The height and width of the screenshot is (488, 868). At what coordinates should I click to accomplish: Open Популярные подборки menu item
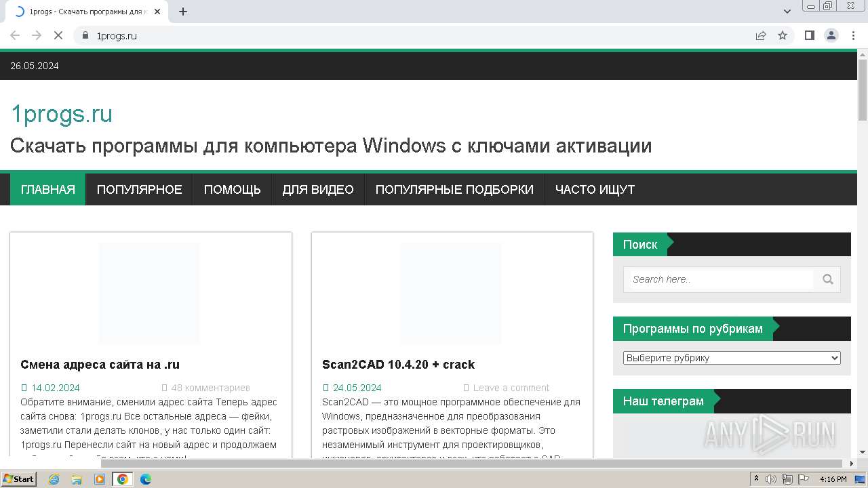(x=454, y=190)
